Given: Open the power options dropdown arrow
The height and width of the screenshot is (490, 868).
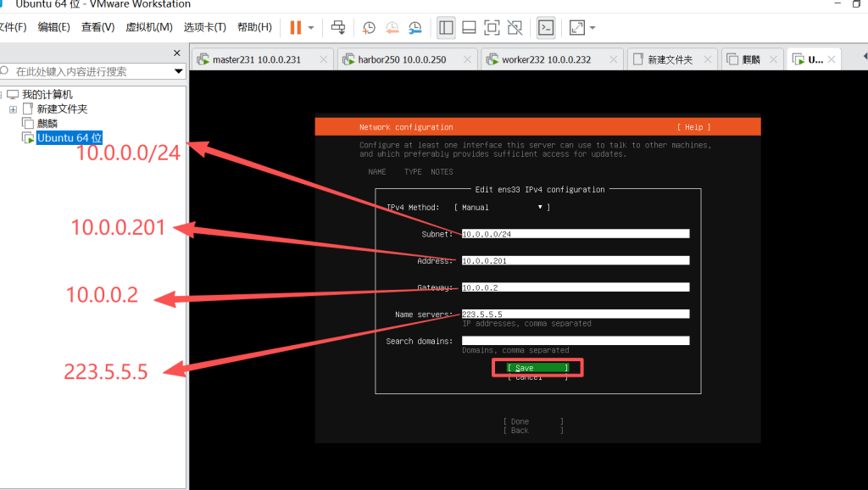Looking at the screenshot, I should (x=311, y=27).
